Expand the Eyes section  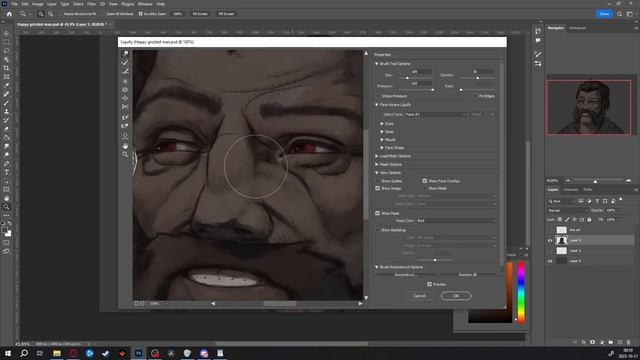coord(382,124)
